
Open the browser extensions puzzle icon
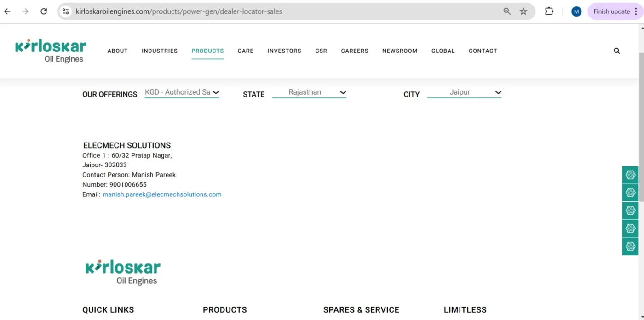pyautogui.click(x=549, y=11)
